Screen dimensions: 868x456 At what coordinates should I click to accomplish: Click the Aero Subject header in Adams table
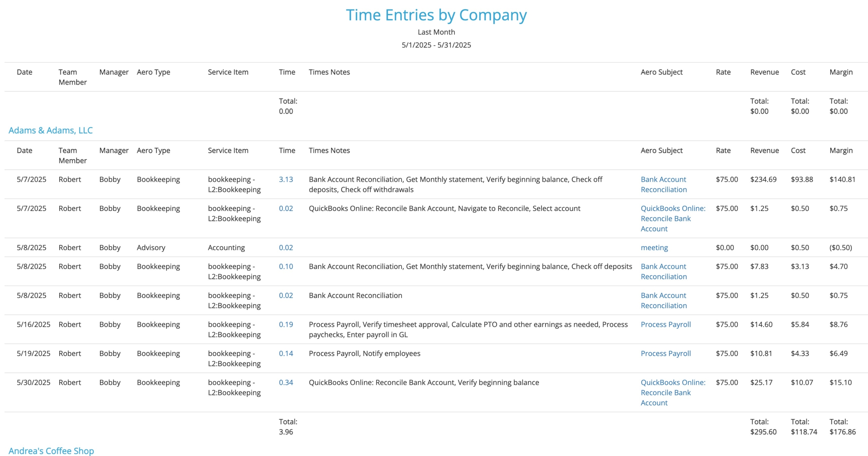coord(662,150)
